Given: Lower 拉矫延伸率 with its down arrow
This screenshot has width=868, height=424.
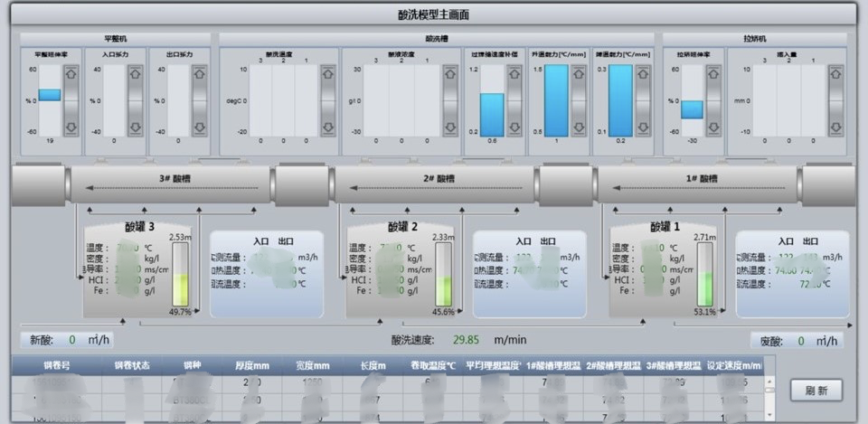Looking at the screenshot, I should pyautogui.click(x=713, y=127).
